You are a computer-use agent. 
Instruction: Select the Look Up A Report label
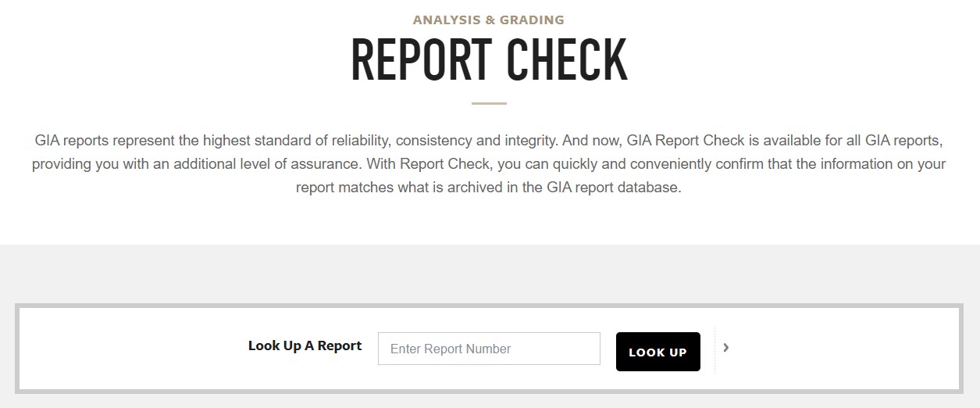click(305, 345)
